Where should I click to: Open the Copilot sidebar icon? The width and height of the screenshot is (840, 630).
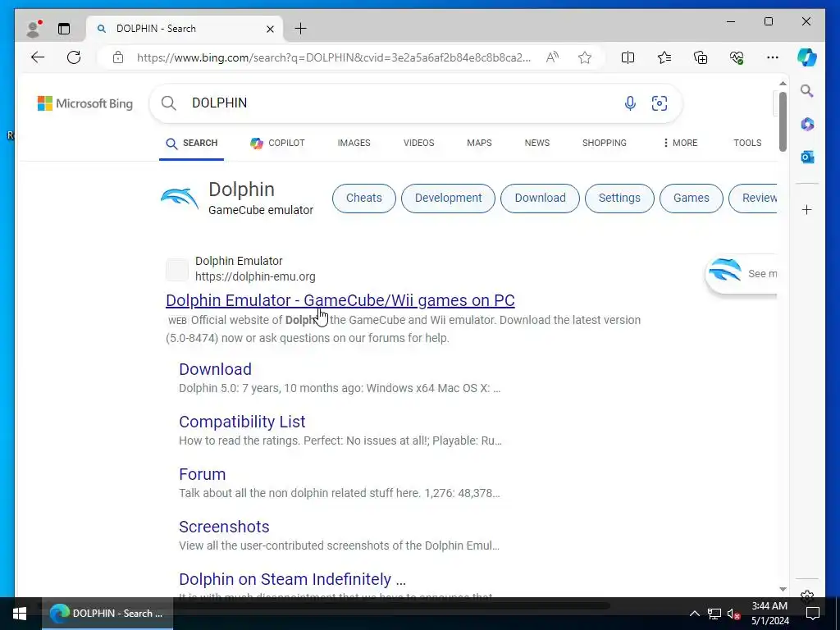tap(807, 57)
